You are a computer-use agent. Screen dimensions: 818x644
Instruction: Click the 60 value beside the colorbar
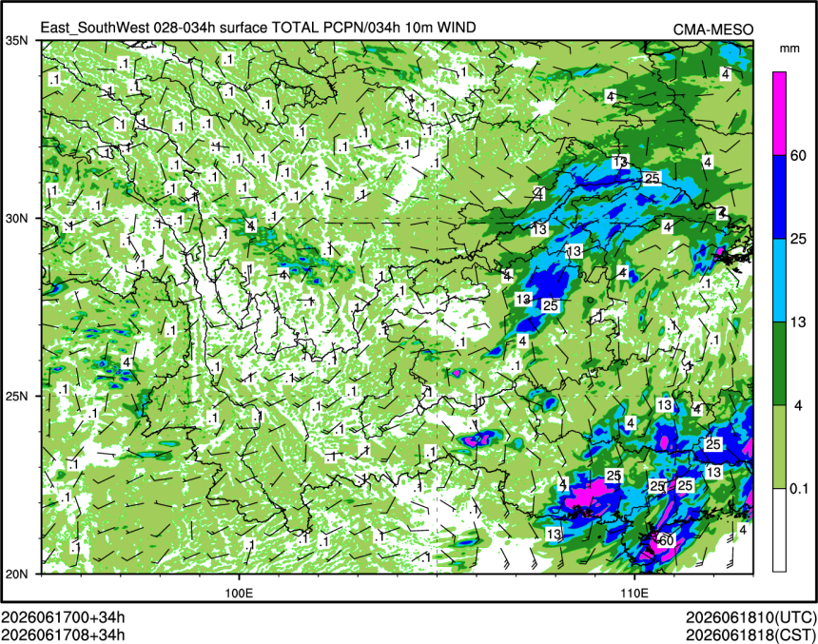click(x=798, y=155)
